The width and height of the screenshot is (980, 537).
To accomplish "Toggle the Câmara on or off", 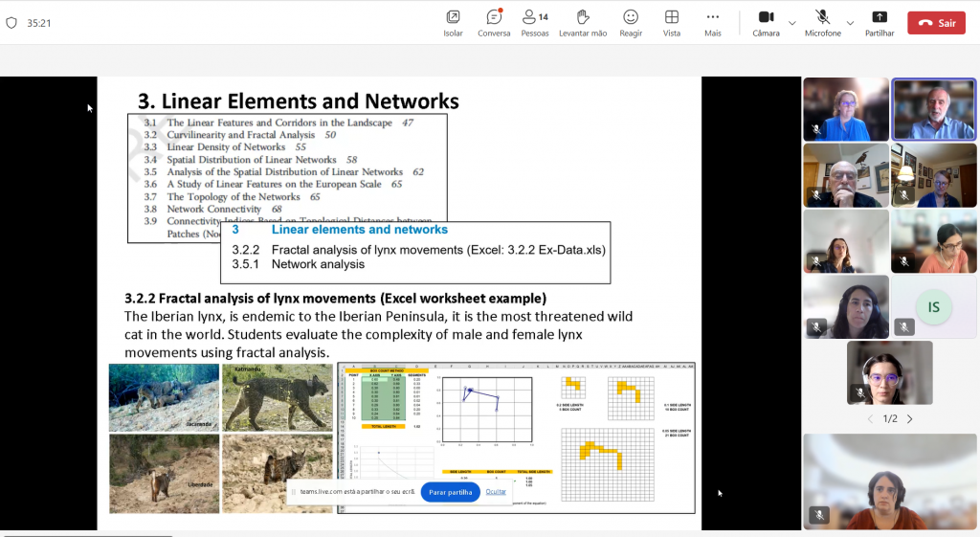I will tap(766, 22).
